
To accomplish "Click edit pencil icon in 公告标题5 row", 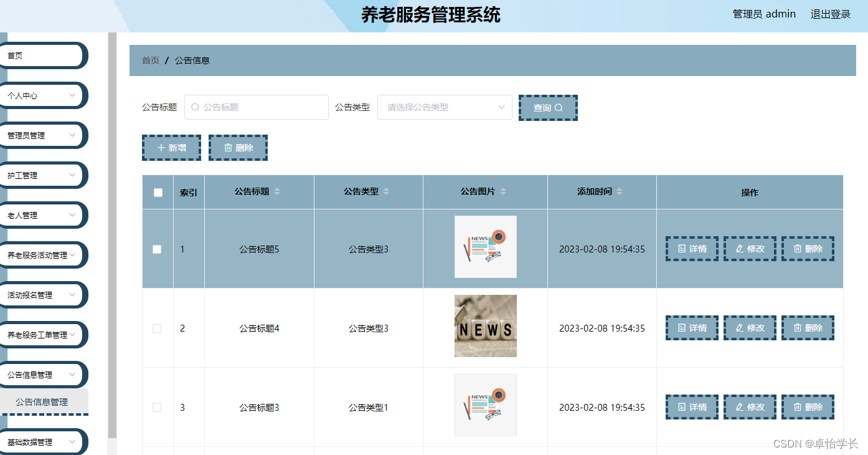I will [x=740, y=249].
